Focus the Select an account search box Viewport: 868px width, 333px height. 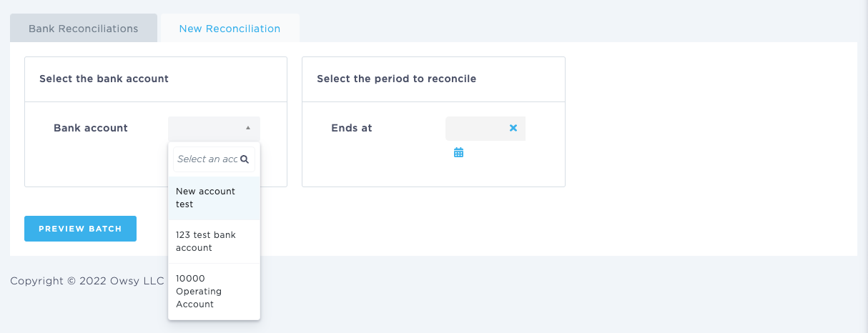coord(207,159)
